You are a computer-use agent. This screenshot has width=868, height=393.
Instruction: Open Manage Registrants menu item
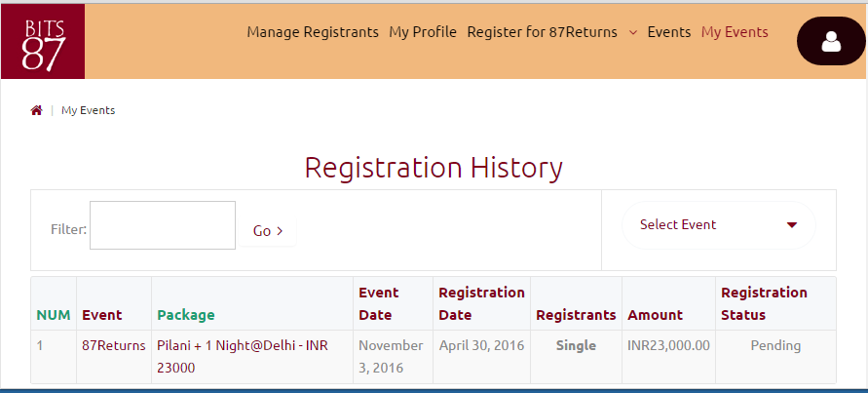(x=313, y=32)
